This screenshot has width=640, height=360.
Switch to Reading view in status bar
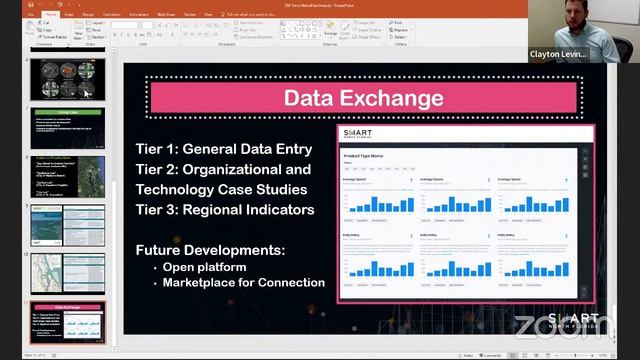pyautogui.click(x=536, y=356)
